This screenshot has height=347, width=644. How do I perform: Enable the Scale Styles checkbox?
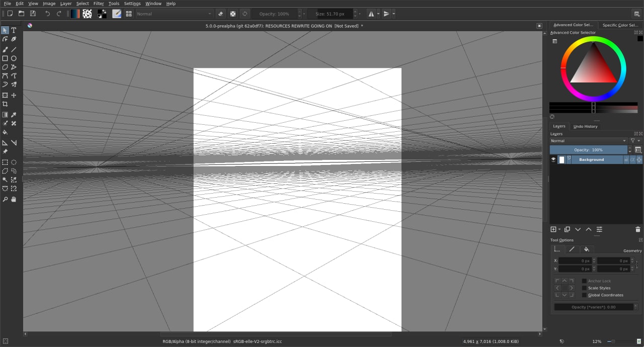click(584, 288)
